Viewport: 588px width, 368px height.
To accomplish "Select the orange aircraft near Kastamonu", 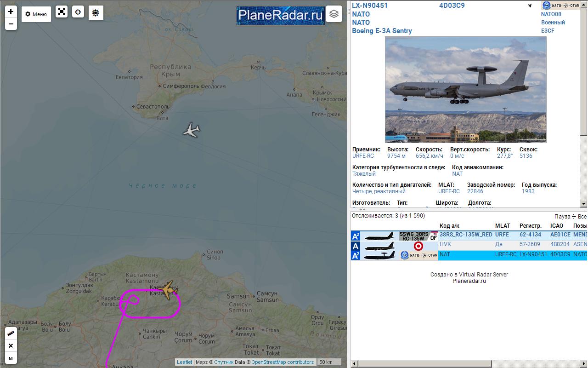I will coord(168,289).
